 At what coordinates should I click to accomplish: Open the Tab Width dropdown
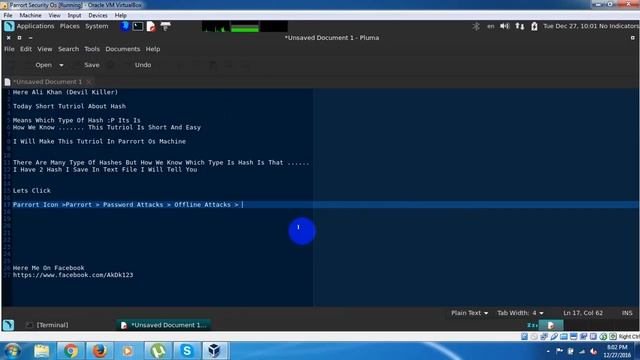tap(520, 313)
